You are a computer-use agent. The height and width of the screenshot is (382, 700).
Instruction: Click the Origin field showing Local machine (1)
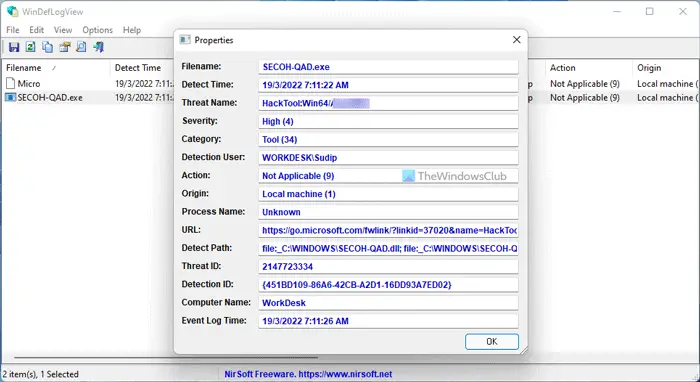[x=388, y=194]
